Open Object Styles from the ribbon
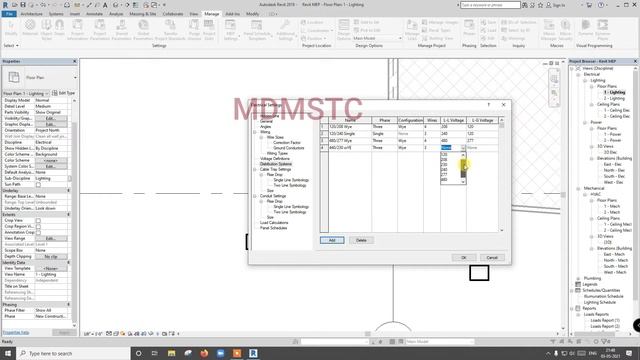The height and width of the screenshot is (360, 640). 47,29
